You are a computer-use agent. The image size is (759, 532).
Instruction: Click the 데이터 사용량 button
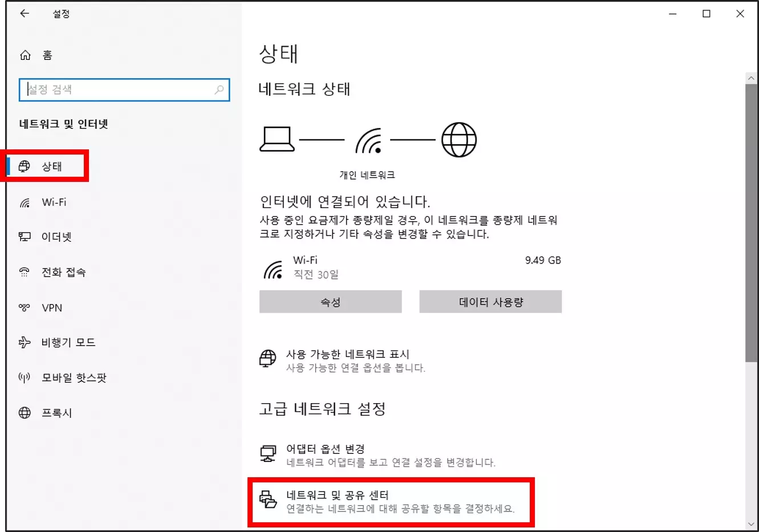click(490, 302)
